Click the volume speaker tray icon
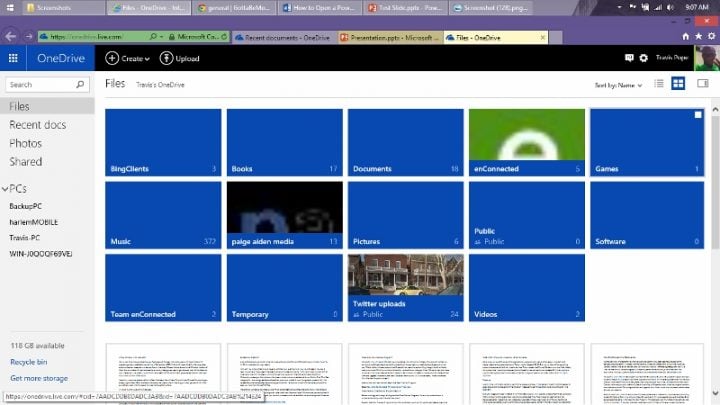This screenshot has height=405, width=720. point(671,7)
